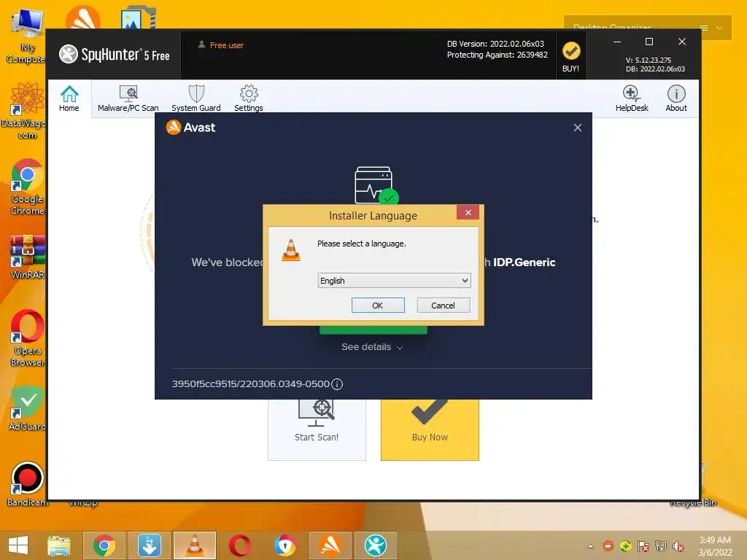Click the network tray icon
This screenshot has width=747, height=560.
(x=661, y=546)
